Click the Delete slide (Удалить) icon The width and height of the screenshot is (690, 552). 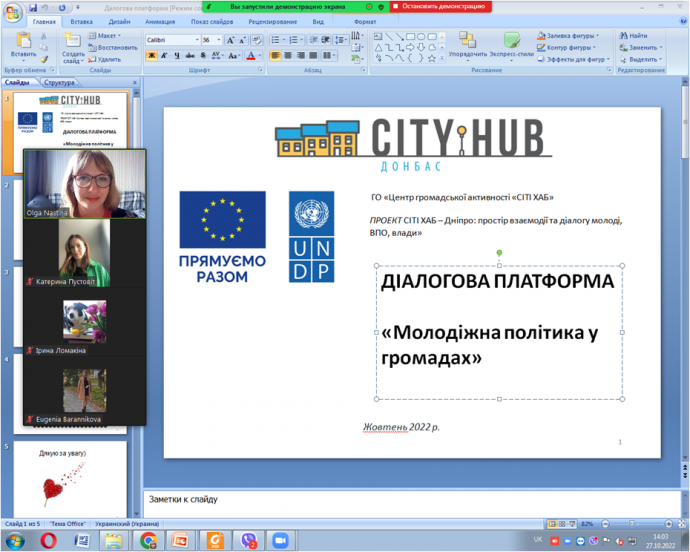104,59
